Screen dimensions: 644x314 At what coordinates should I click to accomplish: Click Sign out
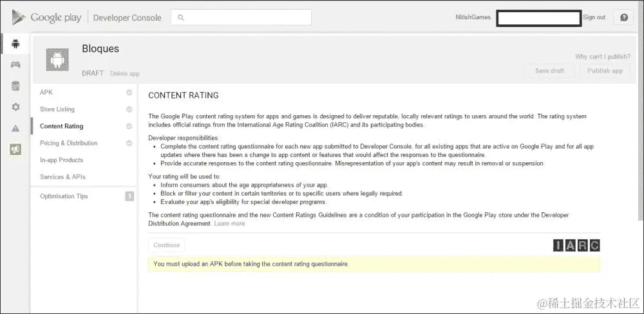click(x=594, y=17)
